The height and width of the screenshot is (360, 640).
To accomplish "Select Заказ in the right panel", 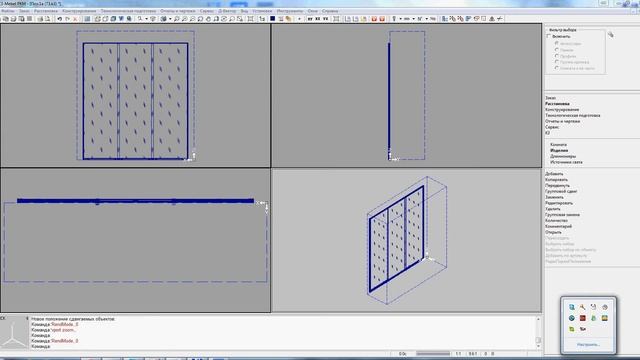I will (x=551, y=98).
